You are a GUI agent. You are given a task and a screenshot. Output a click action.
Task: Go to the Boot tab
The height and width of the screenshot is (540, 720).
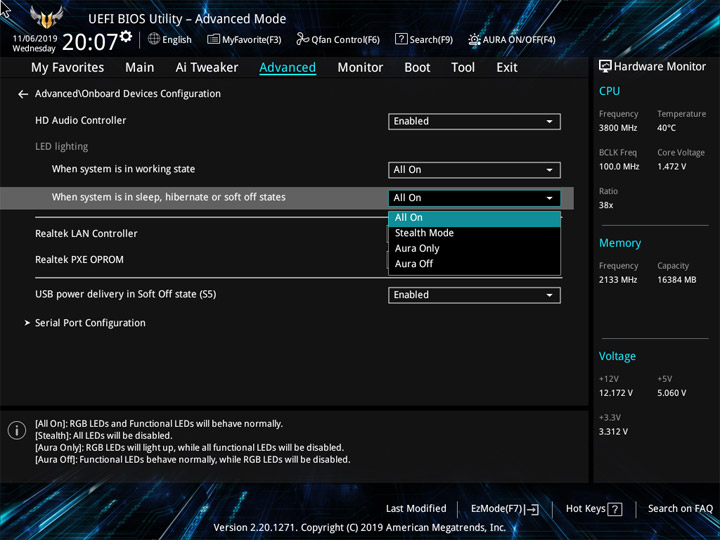pyautogui.click(x=417, y=68)
